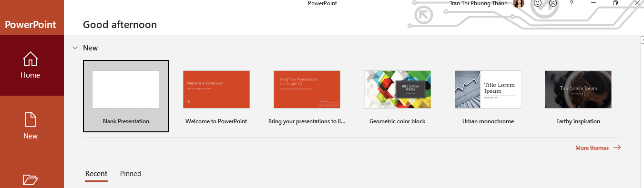This screenshot has height=188, width=644.
Task: Restore down the PowerPoint window
Action: 615,3
